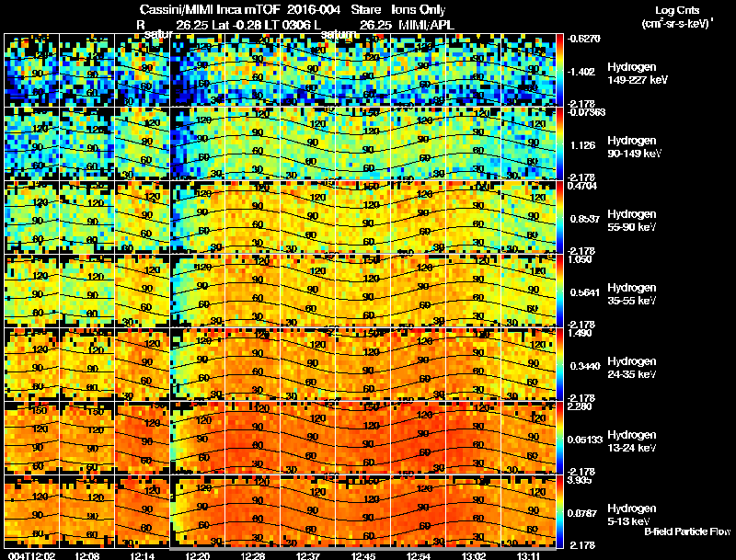Click the '0.0787' color scale value
The width and height of the screenshot is (736, 560).
[x=582, y=514]
